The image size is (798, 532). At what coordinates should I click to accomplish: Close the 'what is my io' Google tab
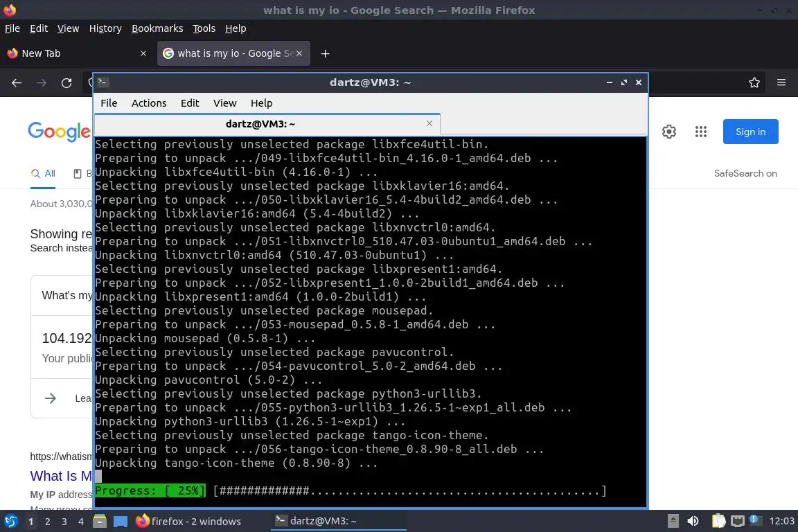click(x=299, y=53)
